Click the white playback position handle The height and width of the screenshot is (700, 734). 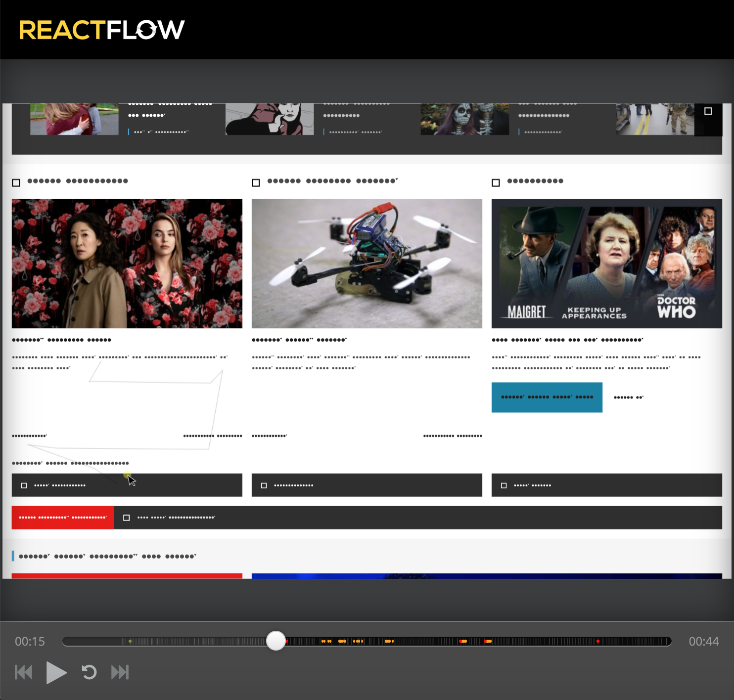point(276,641)
